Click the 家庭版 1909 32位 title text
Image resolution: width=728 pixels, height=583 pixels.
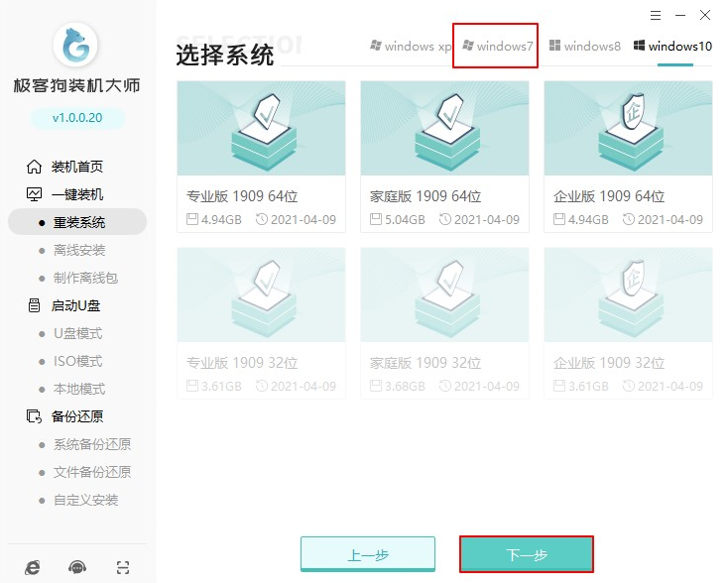(425, 363)
